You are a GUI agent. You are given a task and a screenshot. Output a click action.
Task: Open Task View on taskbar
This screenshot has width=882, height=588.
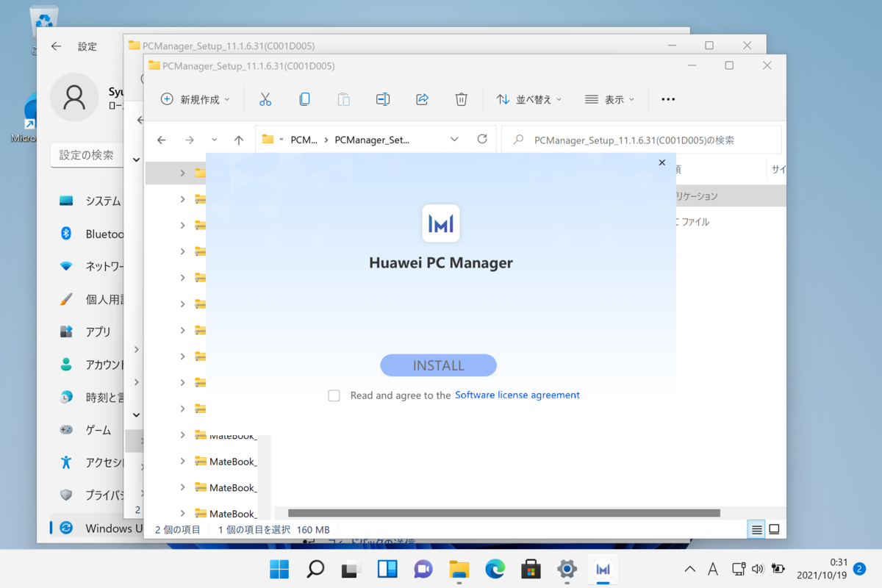351,569
